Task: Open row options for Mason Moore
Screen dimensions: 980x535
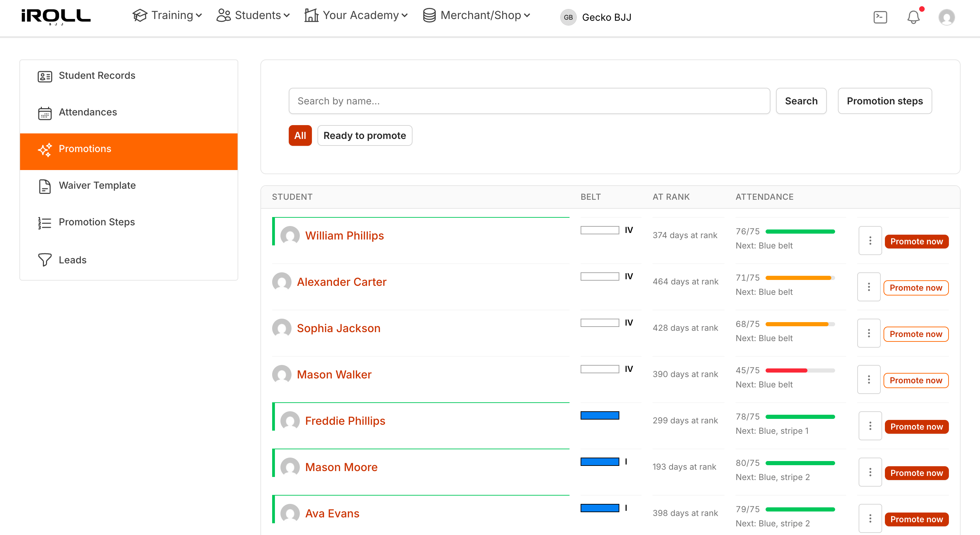Action: [870, 472]
